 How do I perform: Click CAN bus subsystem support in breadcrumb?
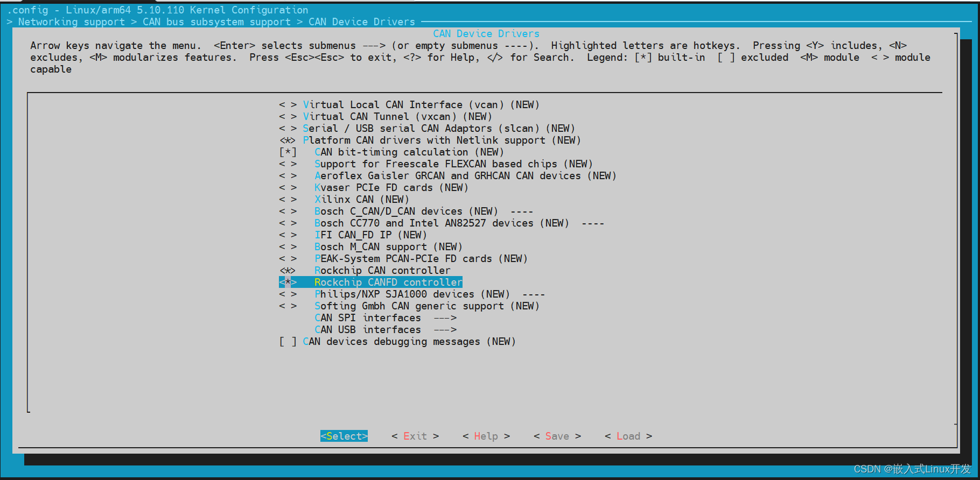click(x=216, y=22)
